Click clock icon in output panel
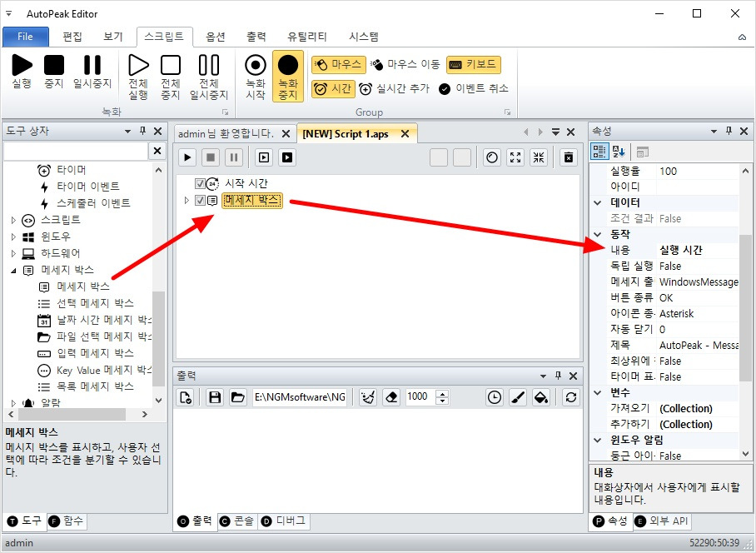Screen dimensions: 756x553 coord(495,397)
